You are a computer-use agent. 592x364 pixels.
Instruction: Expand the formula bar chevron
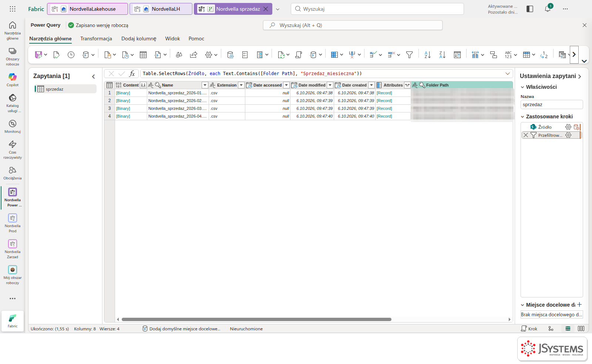coord(508,74)
